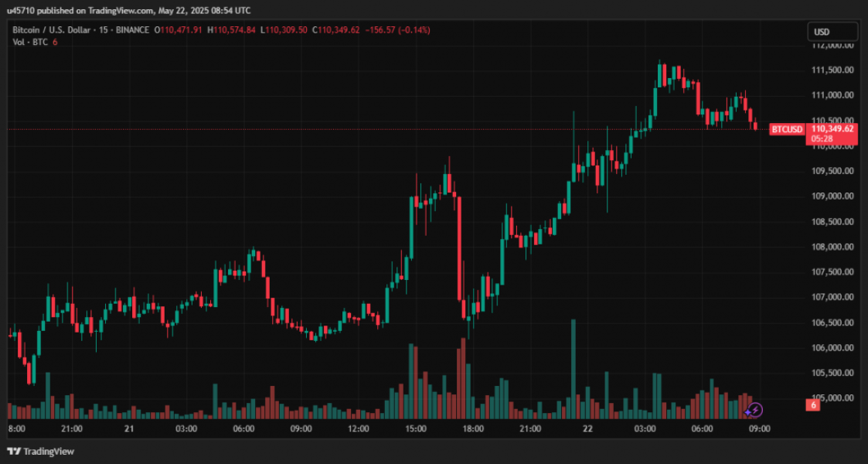The width and height of the screenshot is (868, 464).
Task: Click the 105,000.00 price scale mark
Action: click(x=832, y=397)
